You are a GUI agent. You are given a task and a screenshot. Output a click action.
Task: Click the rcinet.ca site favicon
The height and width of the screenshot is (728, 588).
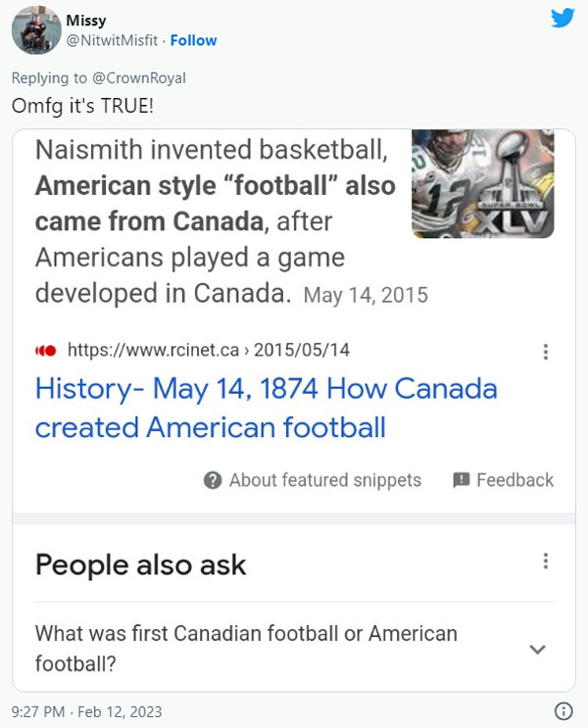45,351
